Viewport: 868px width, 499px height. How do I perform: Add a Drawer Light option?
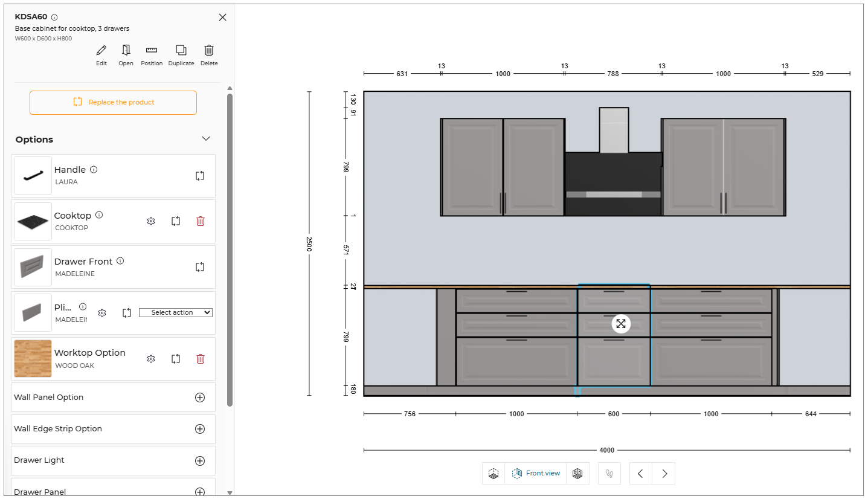[200, 460]
